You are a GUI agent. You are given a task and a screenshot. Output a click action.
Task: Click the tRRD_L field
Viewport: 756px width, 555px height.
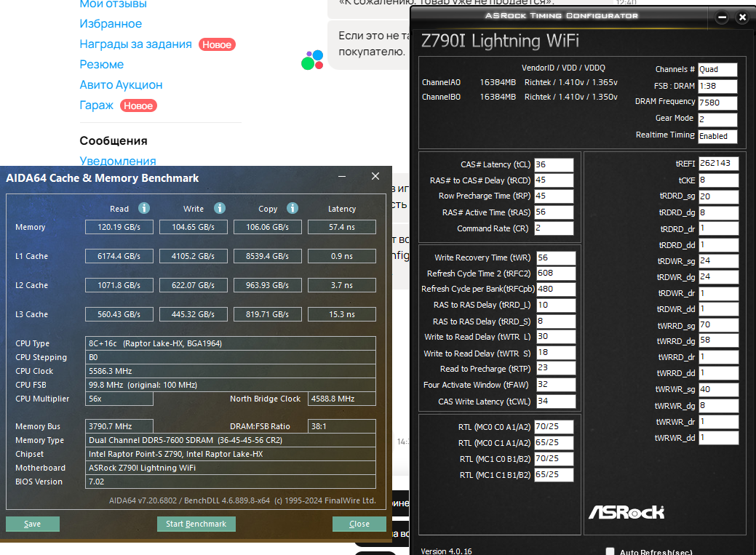556,306
